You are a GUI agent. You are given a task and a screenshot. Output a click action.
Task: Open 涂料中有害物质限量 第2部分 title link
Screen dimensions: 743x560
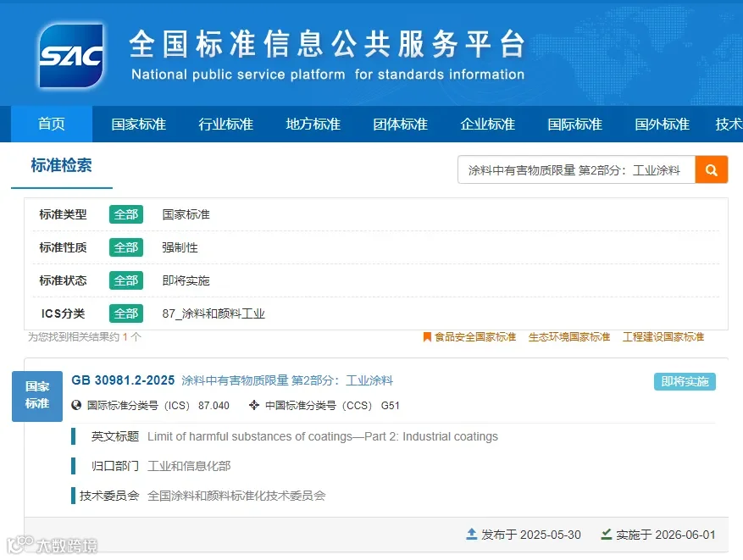pos(287,380)
